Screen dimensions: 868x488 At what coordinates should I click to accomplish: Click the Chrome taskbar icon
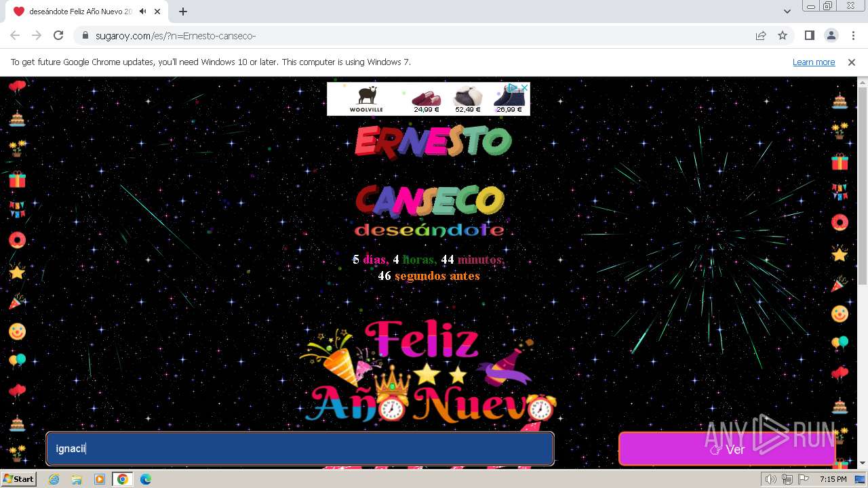tap(122, 479)
